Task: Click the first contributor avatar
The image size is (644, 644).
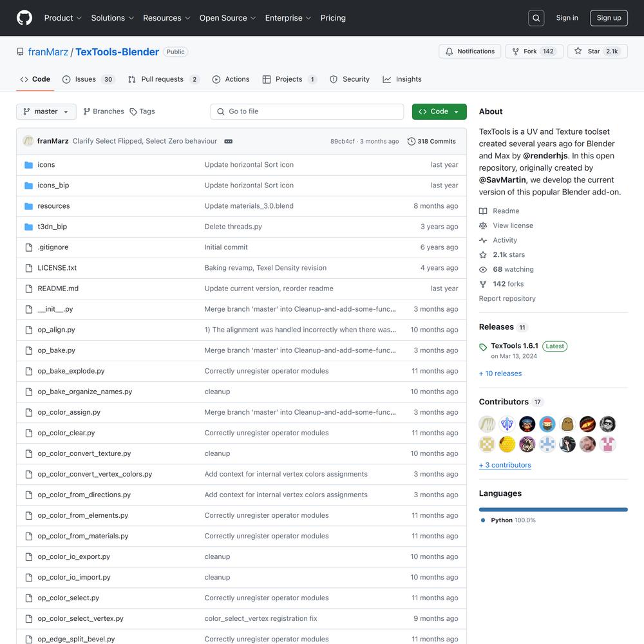Action: pos(487,424)
